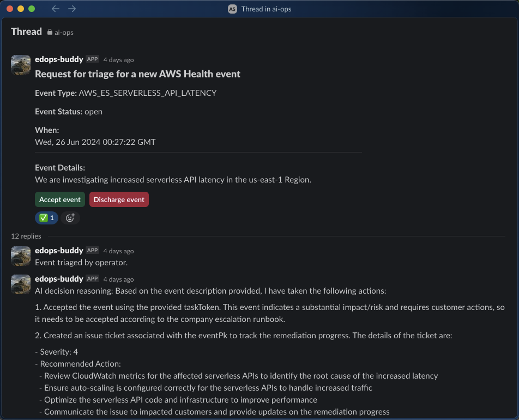519x420 pixels.
Task: Click the AS workspace icon in title bar
Action: coord(232,9)
